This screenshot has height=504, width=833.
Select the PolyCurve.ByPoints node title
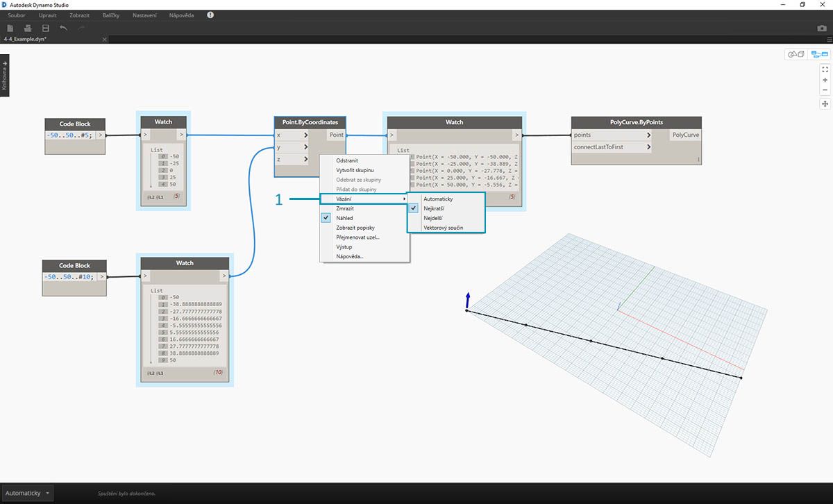click(637, 122)
